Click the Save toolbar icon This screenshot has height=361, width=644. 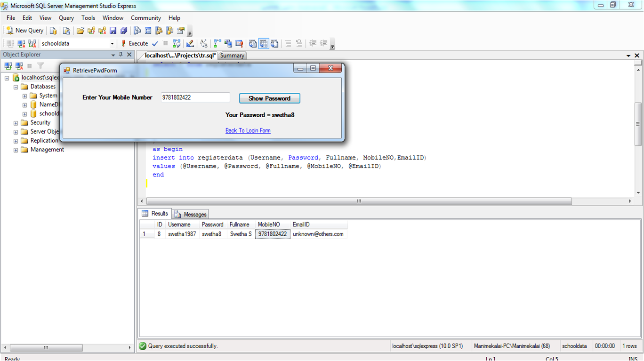[113, 31]
